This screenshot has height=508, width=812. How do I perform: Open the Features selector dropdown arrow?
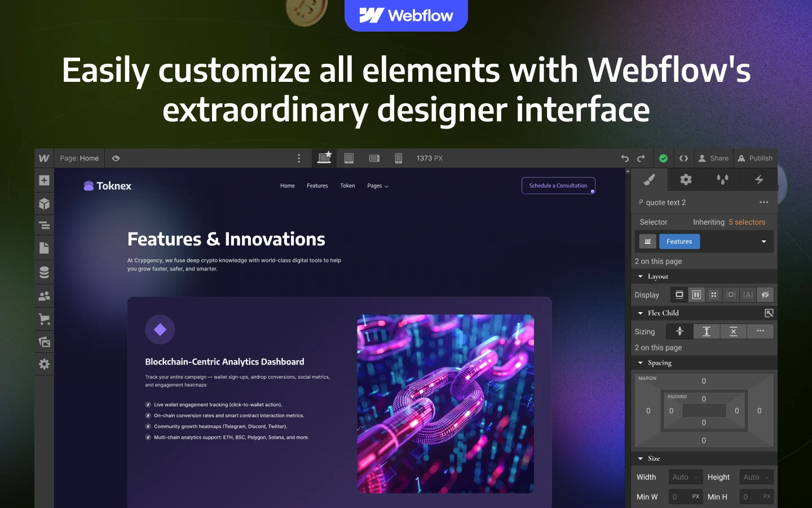tap(764, 242)
